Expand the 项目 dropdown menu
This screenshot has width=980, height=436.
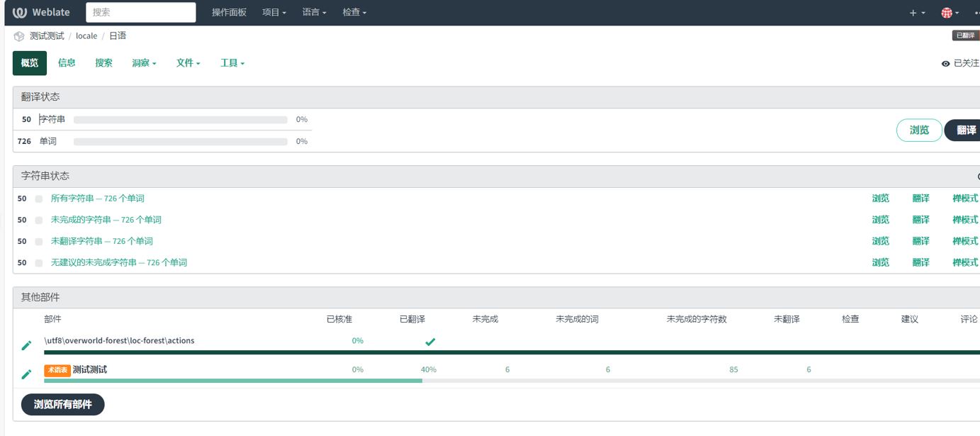274,13
